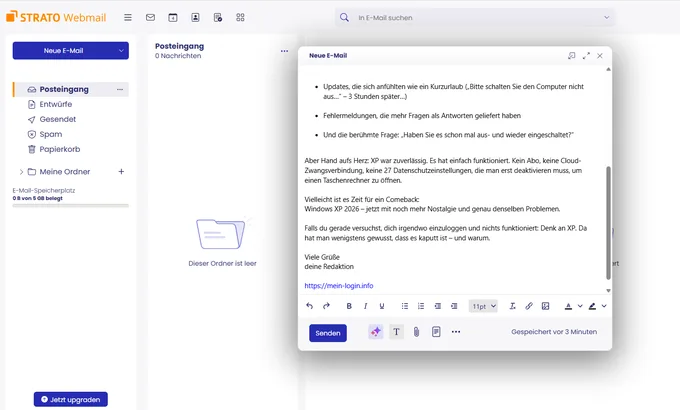Open Posteingang folder actions menu
This screenshot has height=410, width=680.
[120, 89]
